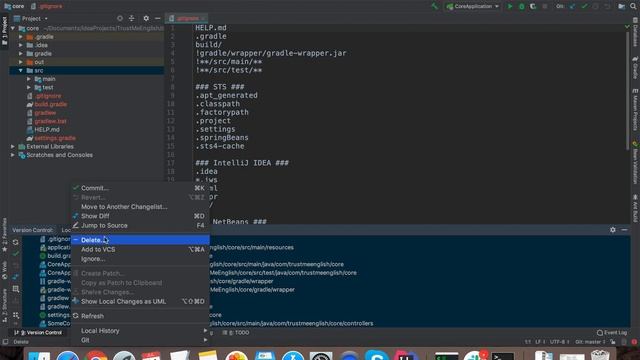
Task: Choose Delete... in context menu
Action: click(x=140, y=240)
